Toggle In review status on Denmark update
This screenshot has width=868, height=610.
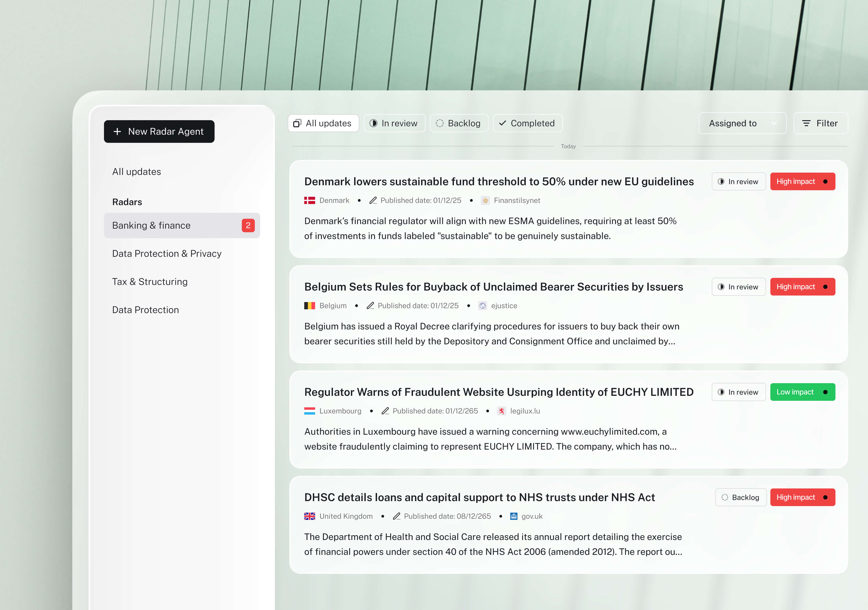(x=738, y=182)
